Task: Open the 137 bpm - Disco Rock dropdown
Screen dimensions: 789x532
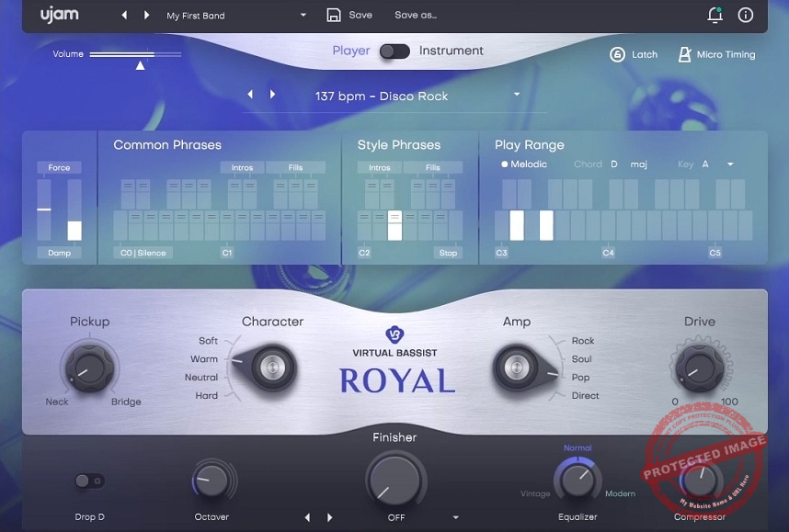Action: [x=517, y=94]
